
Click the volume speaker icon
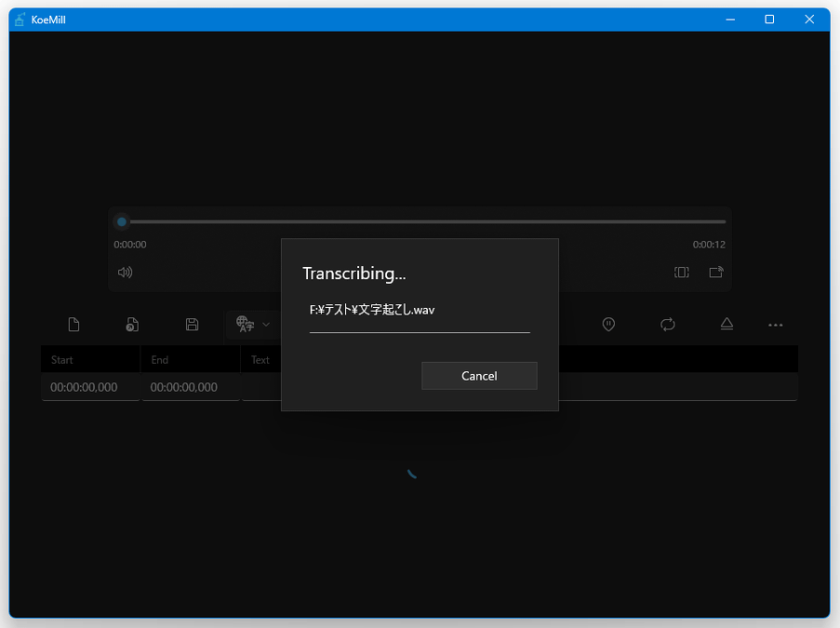(x=125, y=273)
